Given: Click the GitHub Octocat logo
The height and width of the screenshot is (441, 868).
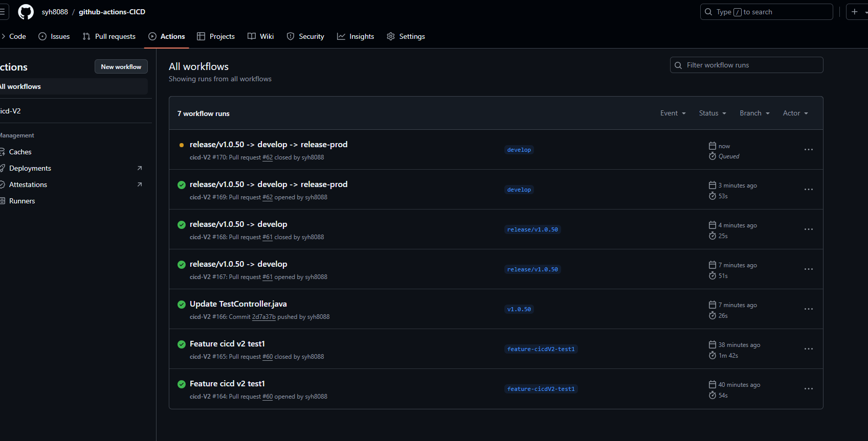Looking at the screenshot, I should click(x=26, y=12).
